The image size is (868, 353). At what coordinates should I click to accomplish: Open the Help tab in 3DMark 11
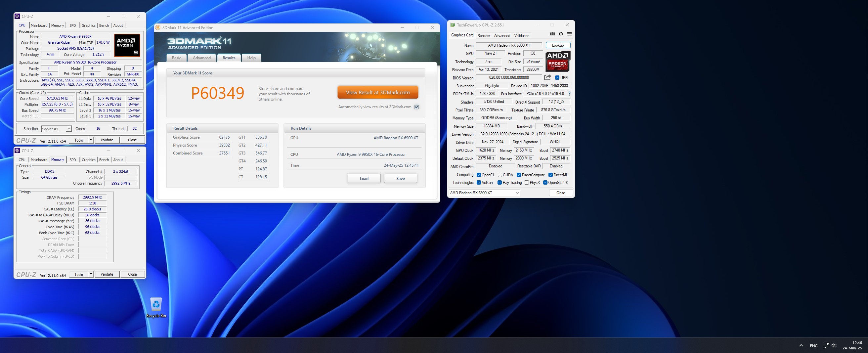pyautogui.click(x=251, y=58)
